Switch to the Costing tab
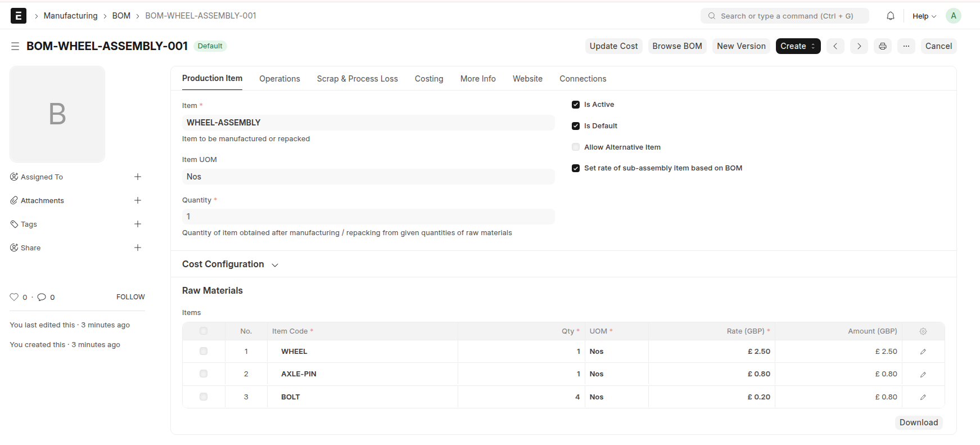The width and height of the screenshot is (980, 445). pos(429,79)
